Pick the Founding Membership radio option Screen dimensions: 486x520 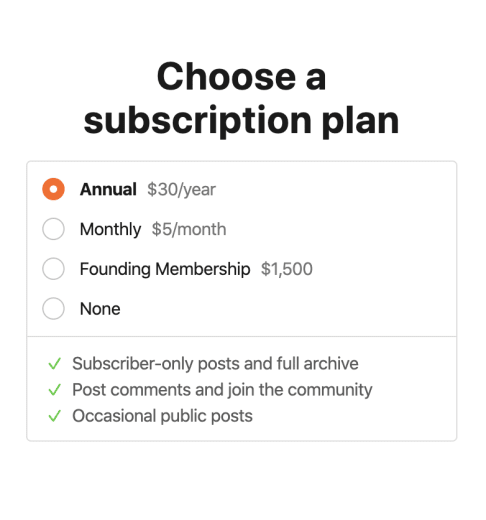coord(53,269)
